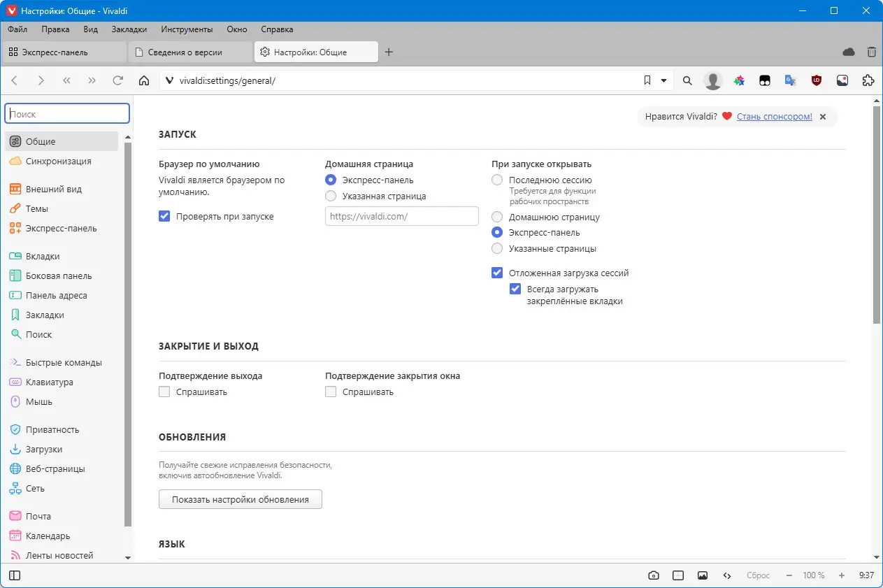This screenshot has height=588, width=883.
Task: Select Последнюю сессию startup option
Action: [x=497, y=180]
